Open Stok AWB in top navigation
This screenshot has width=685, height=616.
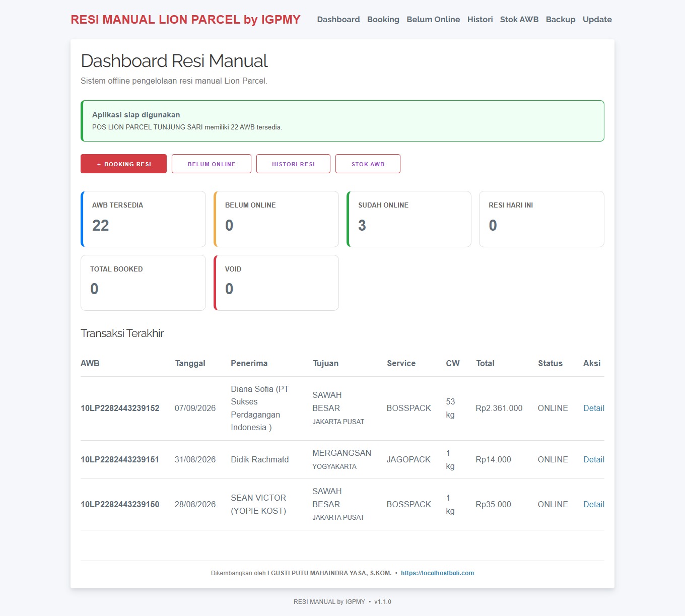pyautogui.click(x=519, y=20)
